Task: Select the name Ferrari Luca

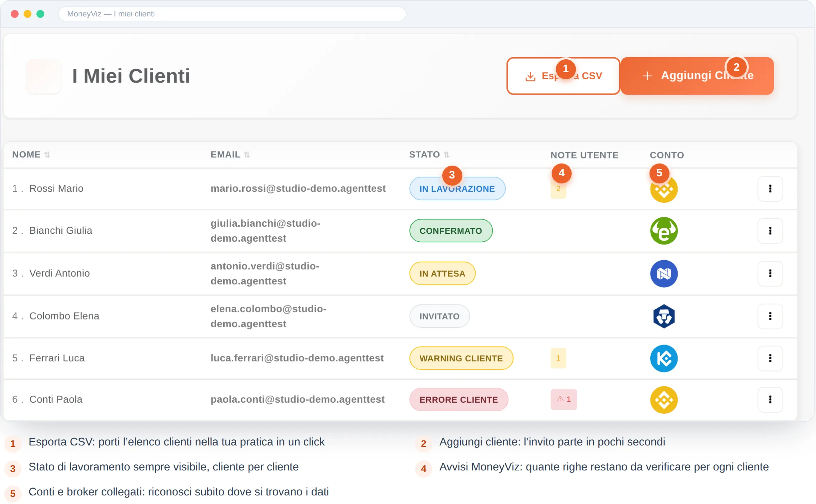Action: [x=57, y=358]
